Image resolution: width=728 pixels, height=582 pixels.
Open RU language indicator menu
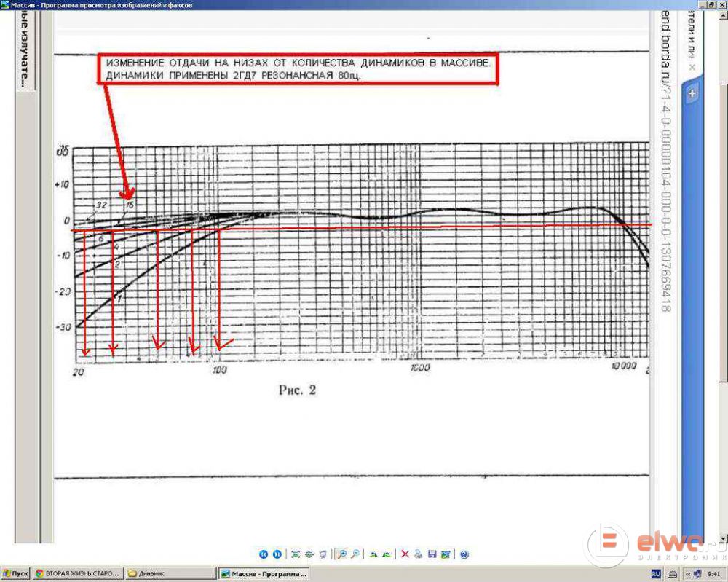click(655, 574)
